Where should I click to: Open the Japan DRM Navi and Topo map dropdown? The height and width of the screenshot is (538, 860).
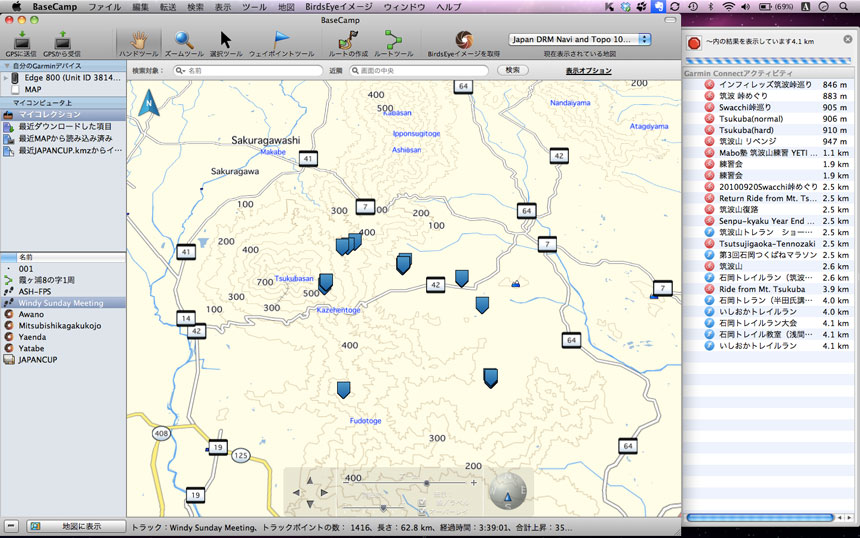pos(580,39)
